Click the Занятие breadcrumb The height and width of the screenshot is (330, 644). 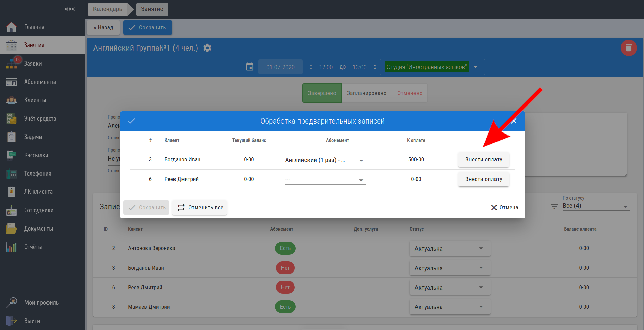click(x=152, y=9)
